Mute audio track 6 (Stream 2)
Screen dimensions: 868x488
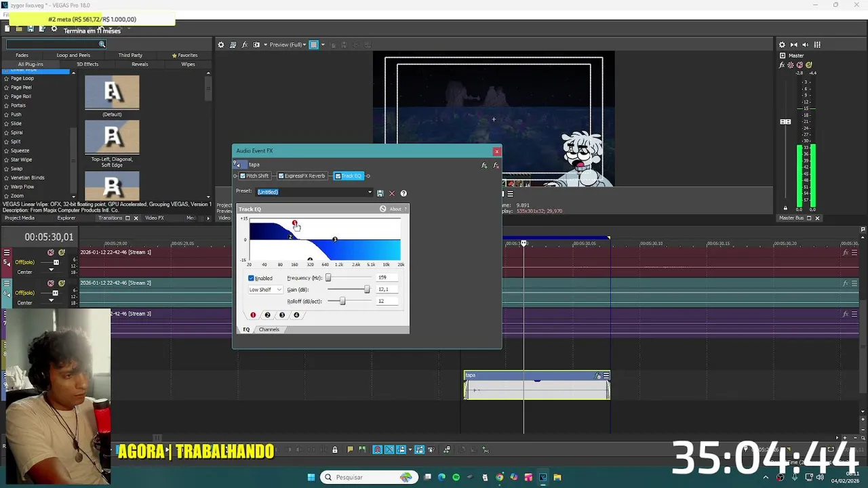pos(51,283)
